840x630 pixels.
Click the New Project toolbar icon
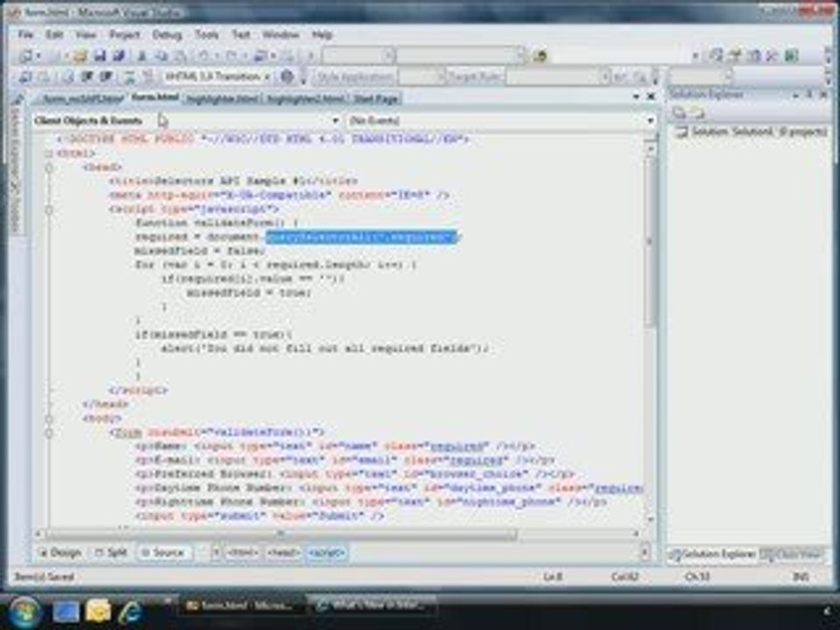pos(25,55)
